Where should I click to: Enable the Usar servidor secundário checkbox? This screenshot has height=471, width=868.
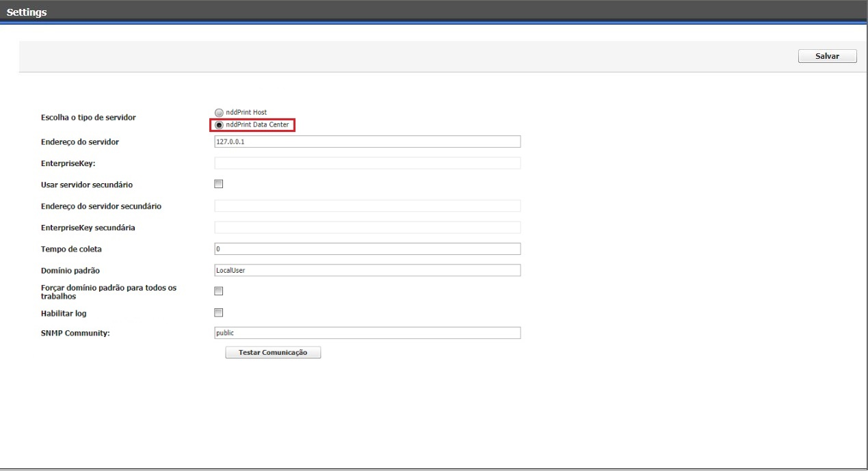[219, 184]
